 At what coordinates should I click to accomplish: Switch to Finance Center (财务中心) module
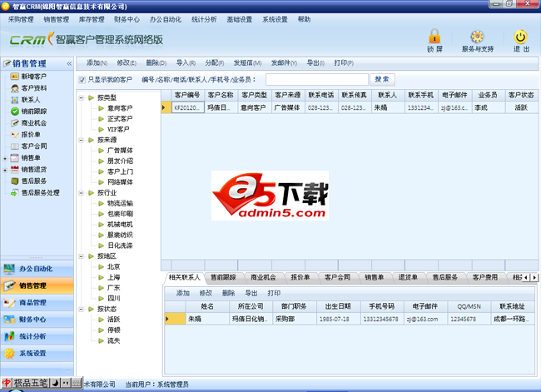tap(37, 320)
